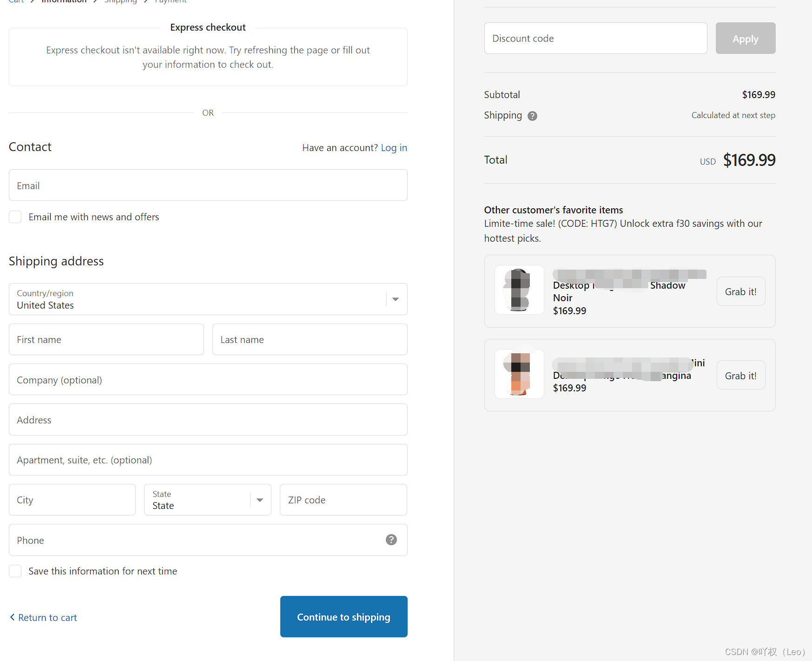
Task: Click Continue to shipping button
Action: (x=343, y=616)
